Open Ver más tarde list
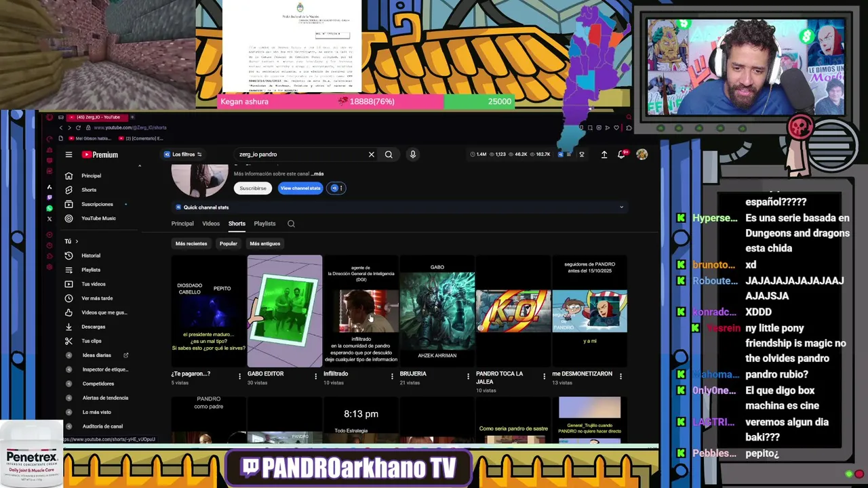The image size is (868, 488). 98,298
